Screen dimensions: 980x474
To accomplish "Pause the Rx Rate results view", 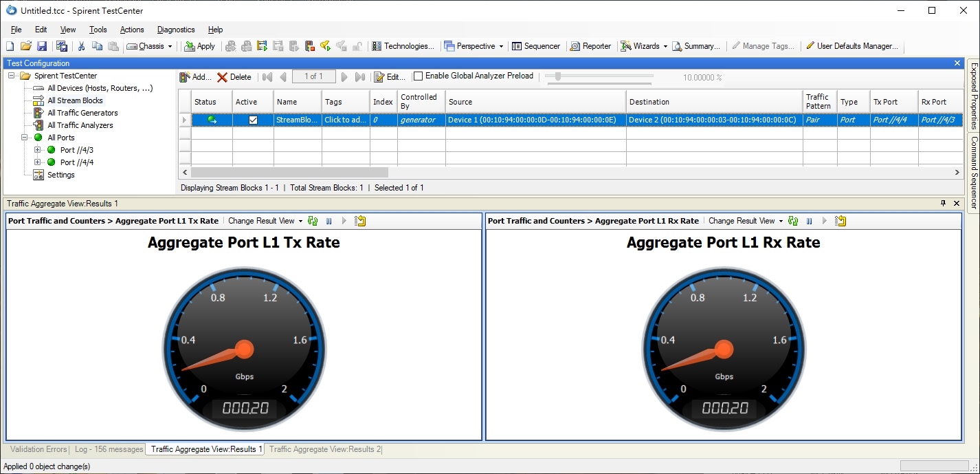I will point(809,221).
